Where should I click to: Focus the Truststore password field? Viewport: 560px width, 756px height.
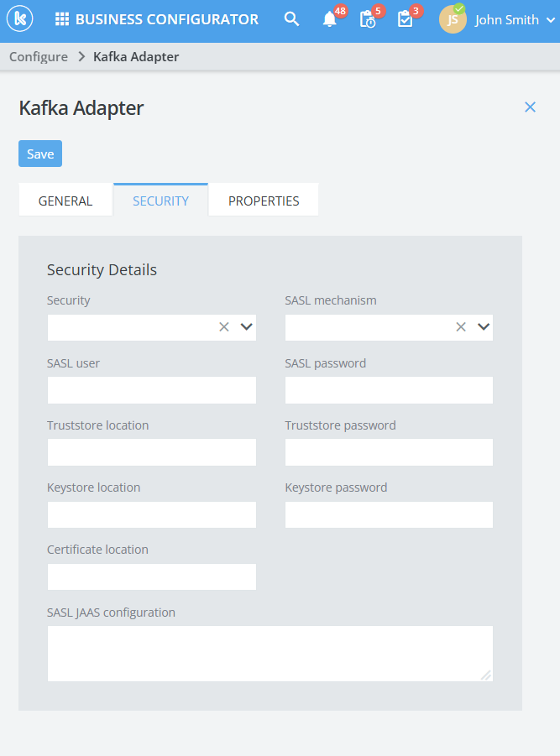[x=389, y=452]
